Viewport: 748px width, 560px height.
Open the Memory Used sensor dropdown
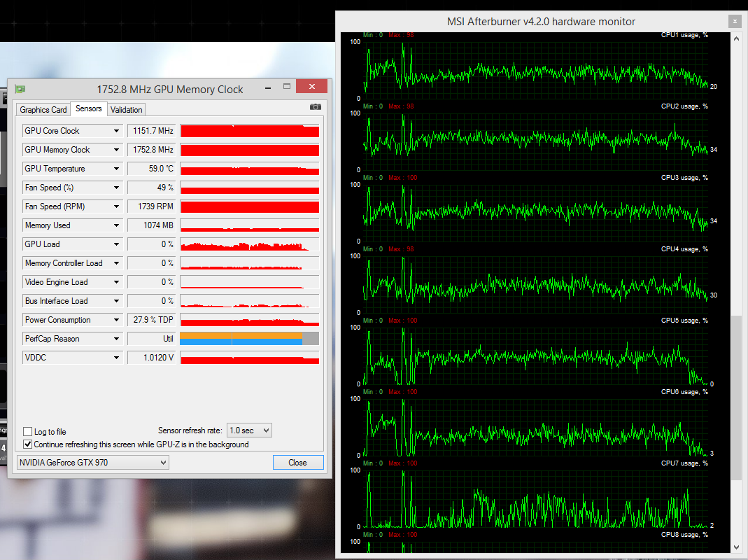click(x=116, y=225)
